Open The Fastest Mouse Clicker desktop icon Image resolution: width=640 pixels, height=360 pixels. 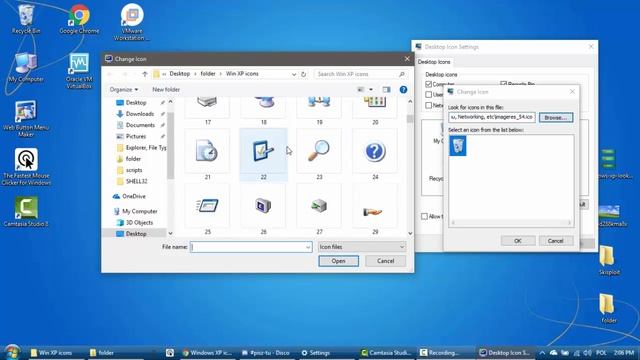[x=26, y=167]
